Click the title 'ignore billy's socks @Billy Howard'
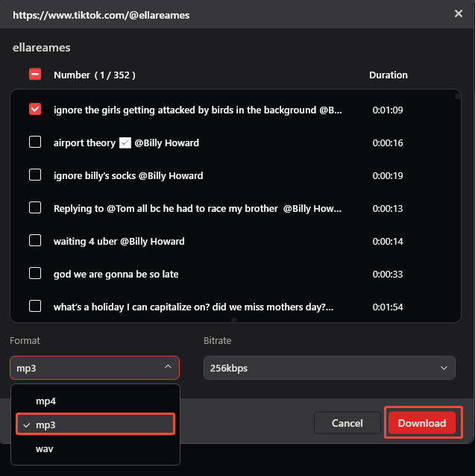Image resolution: width=475 pixels, height=476 pixels. click(x=128, y=175)
